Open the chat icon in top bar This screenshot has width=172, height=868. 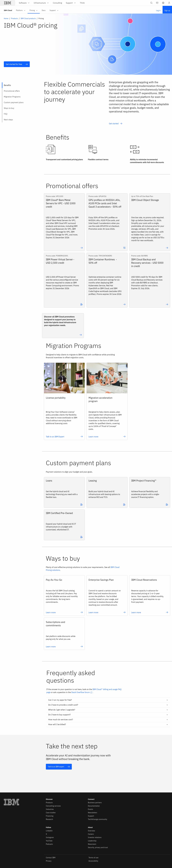pyautogui.click(x=157, y=3)
